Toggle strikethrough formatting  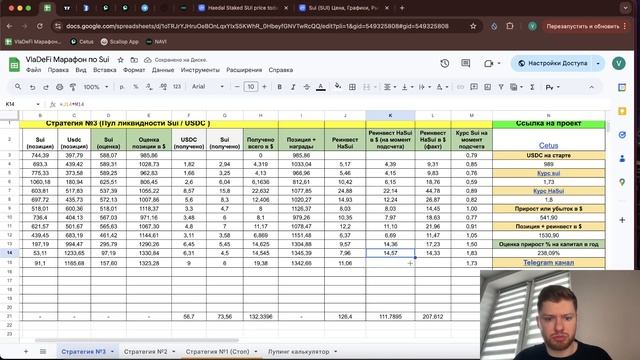click(x=307, y=87)
